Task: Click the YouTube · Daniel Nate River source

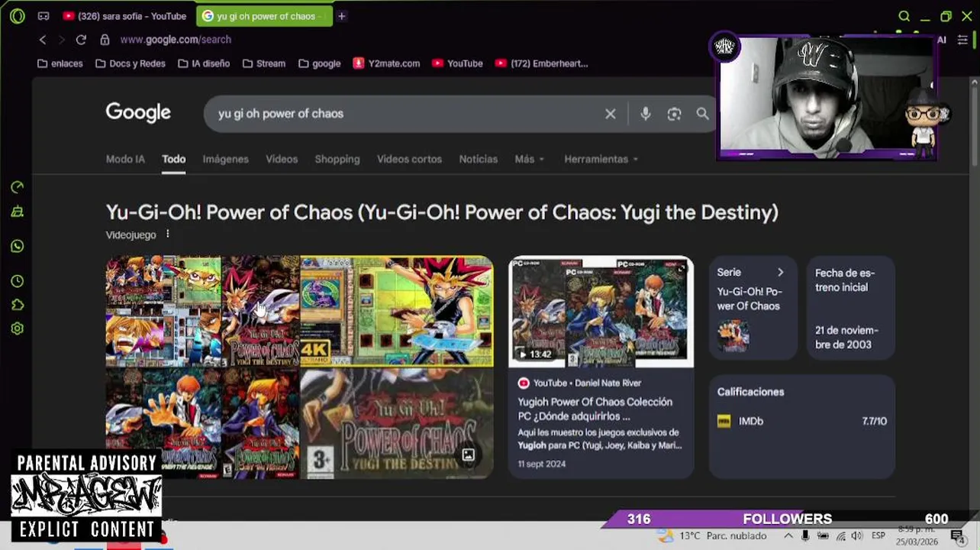Action: tap(587, 383)
